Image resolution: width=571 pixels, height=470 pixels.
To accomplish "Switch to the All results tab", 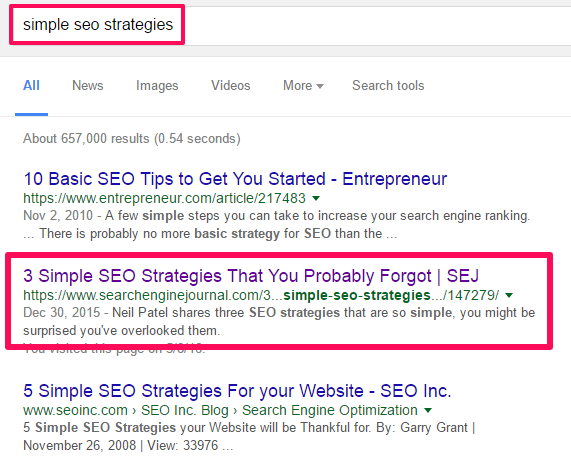I will [31, 86].
